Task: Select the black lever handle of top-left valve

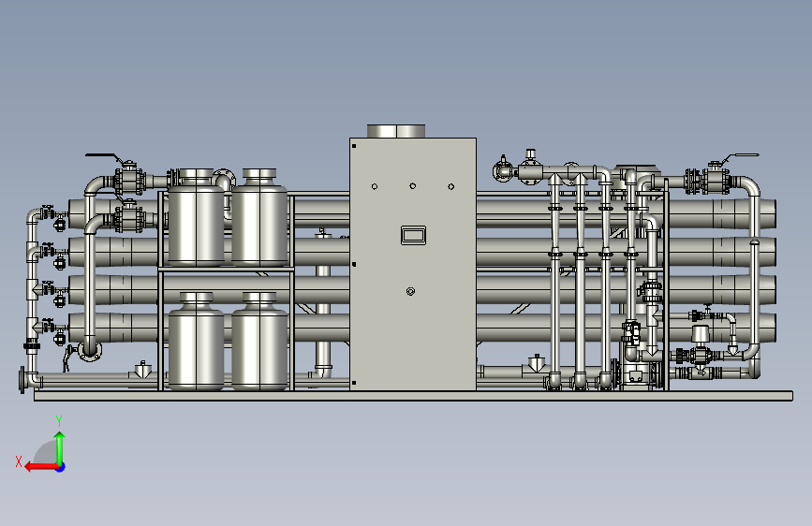Action: tap(104, 155)
